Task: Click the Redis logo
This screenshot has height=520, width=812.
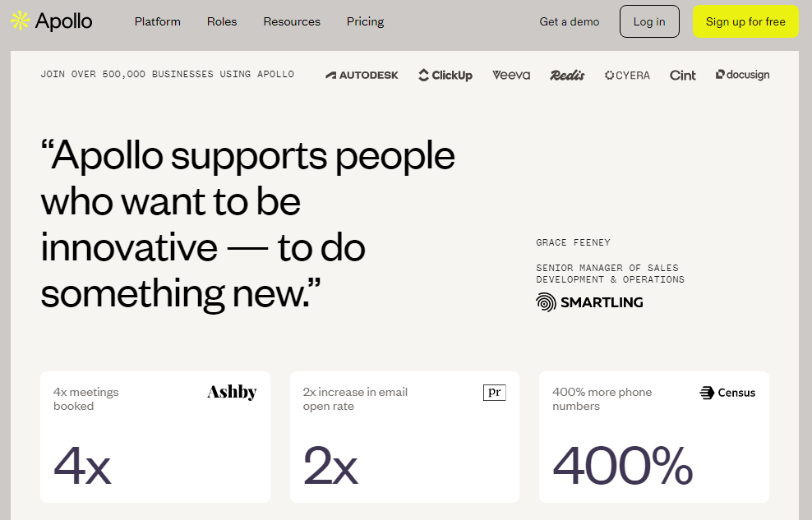Action: [x=567, y=75]
